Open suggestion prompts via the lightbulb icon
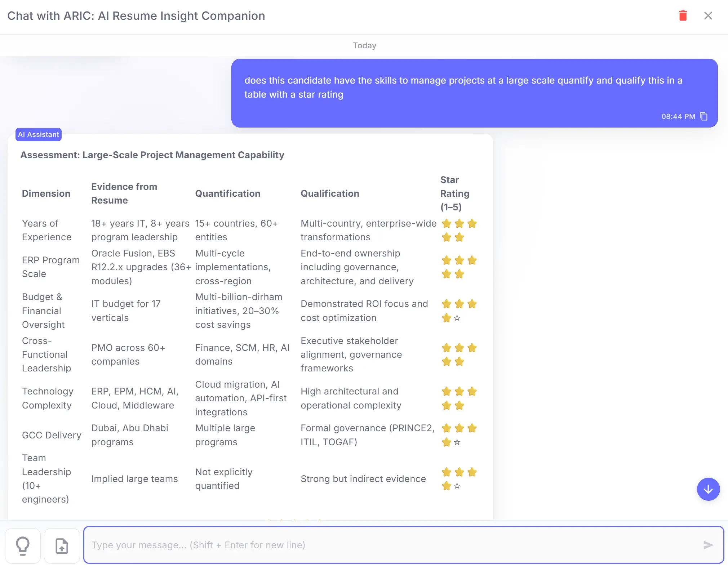This screenshot has width=728, height=571. click(x=23, y=545)
